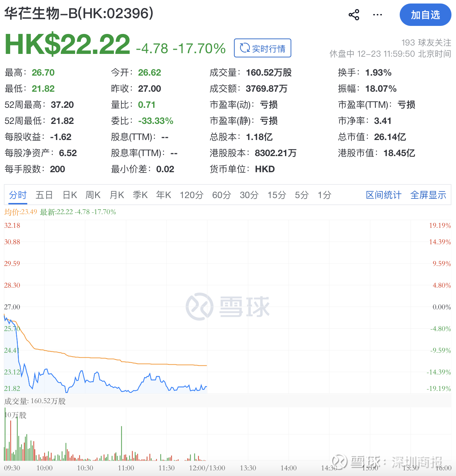This screenshot has height=476, width=456.
Task: Switch to 60分 chart interval
Action: 222,195
